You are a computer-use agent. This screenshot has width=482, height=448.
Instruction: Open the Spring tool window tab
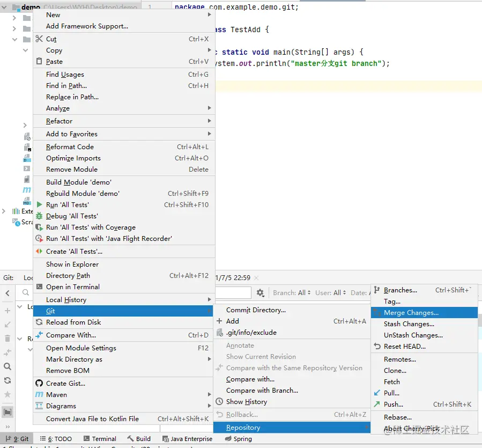[x=238, y=439]
